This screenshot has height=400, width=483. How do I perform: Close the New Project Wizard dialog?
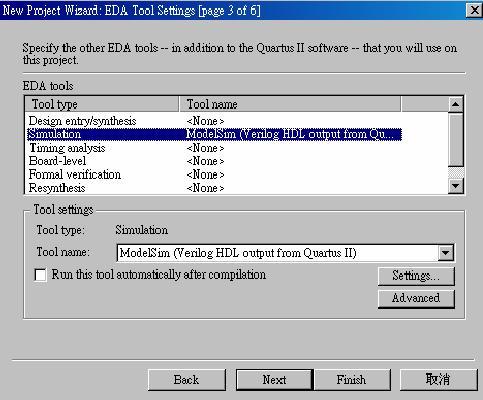[x=474, y=10]
